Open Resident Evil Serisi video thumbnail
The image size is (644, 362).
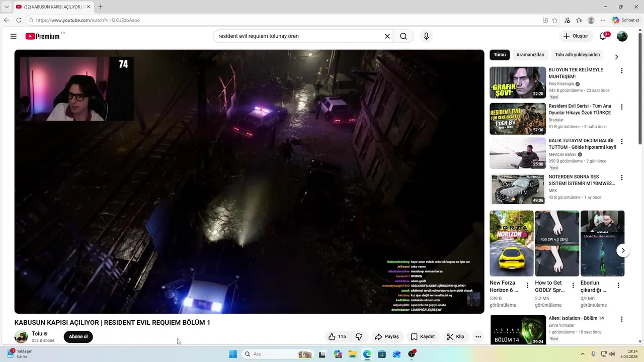518,119
